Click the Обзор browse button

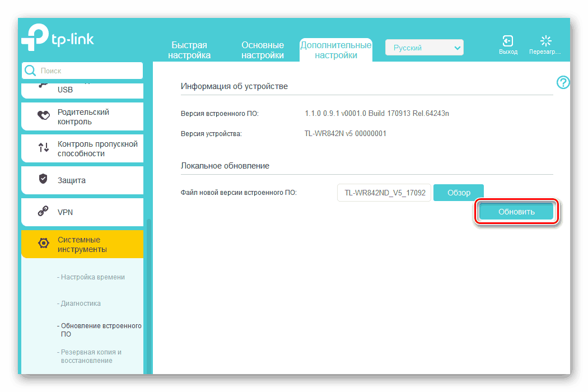[459, 193]
